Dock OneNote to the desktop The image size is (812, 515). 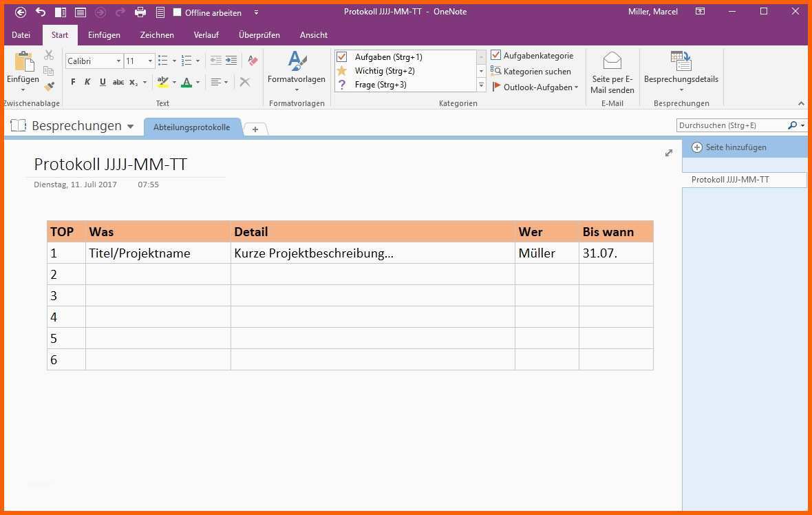[x=61, y=12]
